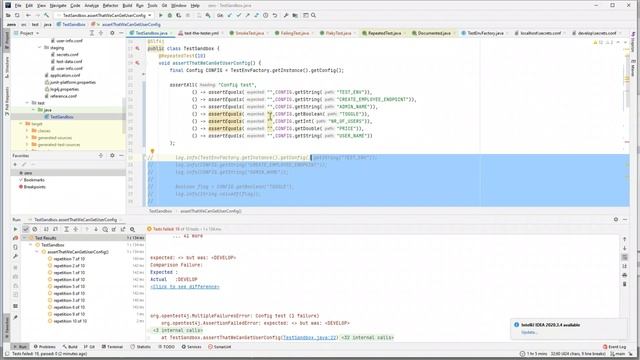Run the TestSandbox configuration with green play icon
640x360 pixels.
160,16
